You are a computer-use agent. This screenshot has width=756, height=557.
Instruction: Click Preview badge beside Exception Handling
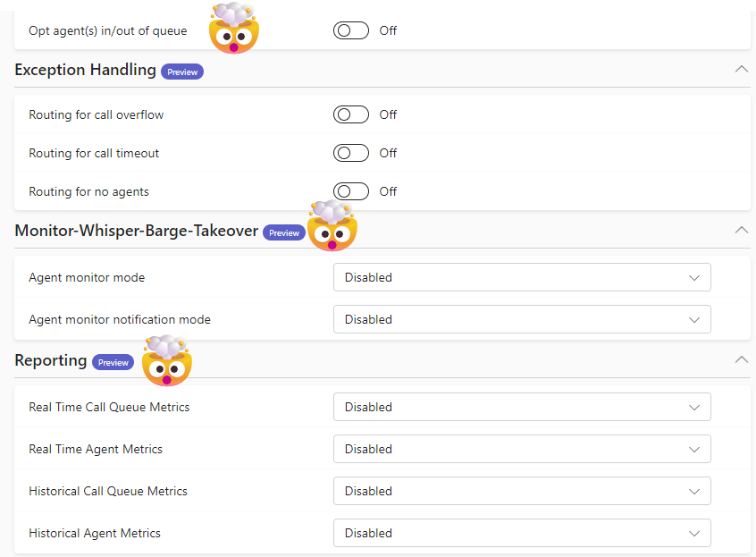tap(182, 72)
